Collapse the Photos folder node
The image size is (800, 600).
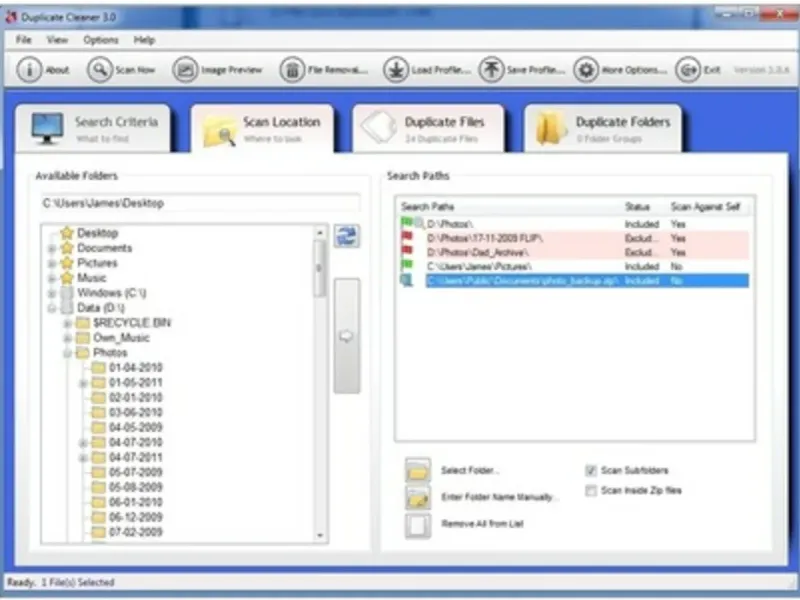coord(67,353)
